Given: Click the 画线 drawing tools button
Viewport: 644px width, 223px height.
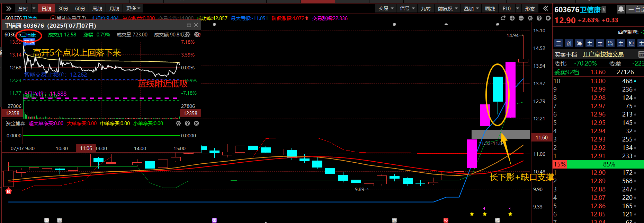Looking at the screenshot, I should 490,8.
